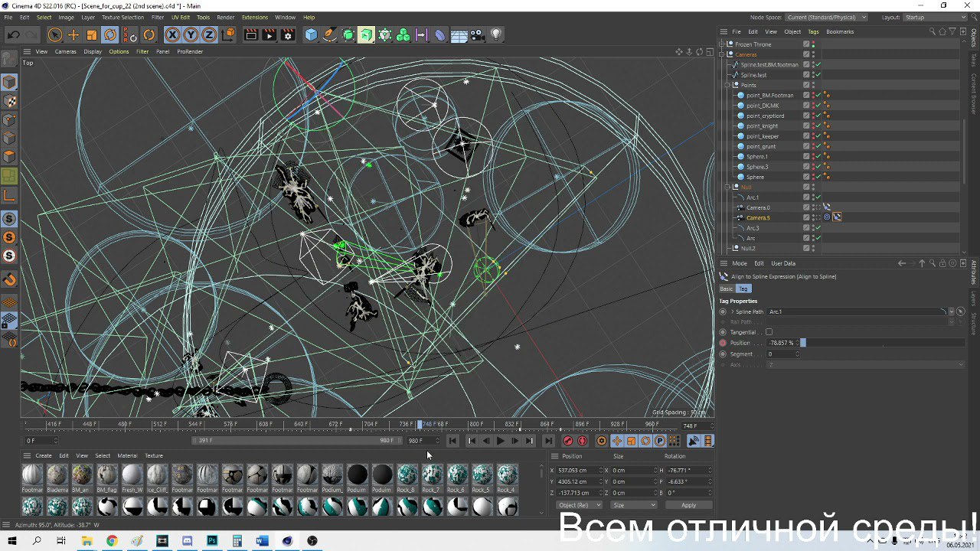Collapse the Points group

(x=728, y=85)
